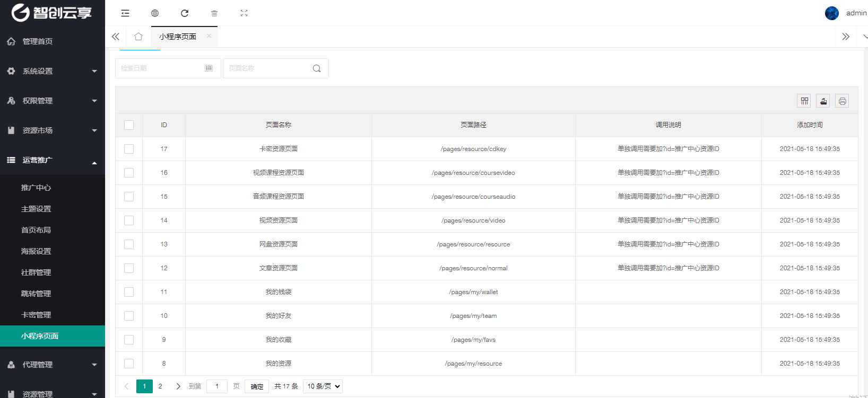Image resolution: width=868 pixels, height=398 pixels.
Task: Click the 智创云享 logo
Action: coord(51,13)
